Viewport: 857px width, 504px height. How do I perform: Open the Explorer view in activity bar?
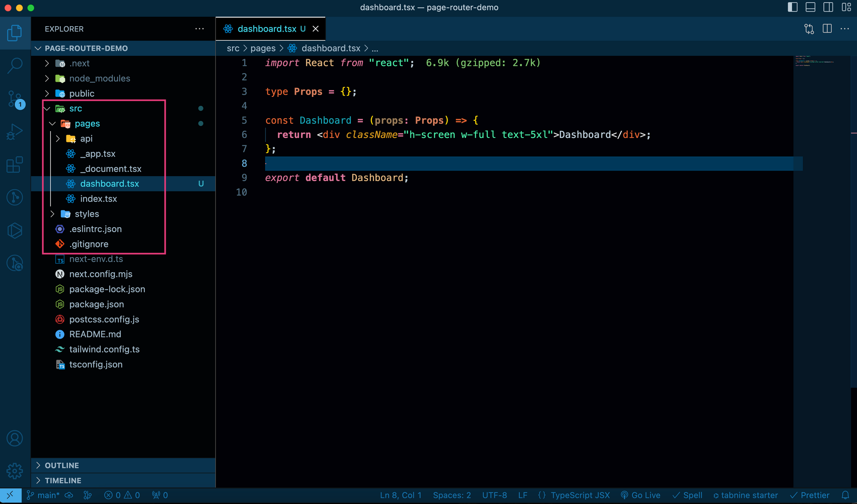15,33
